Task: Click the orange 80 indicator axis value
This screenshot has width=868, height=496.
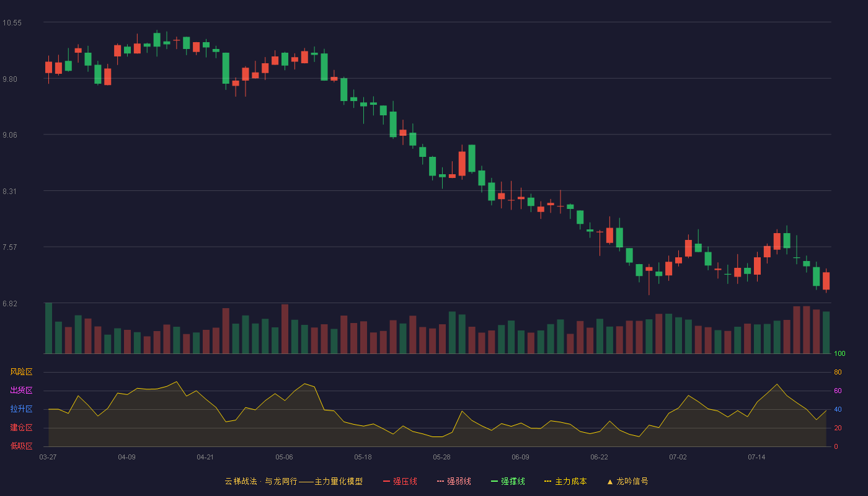Action: tap(838, 372)
